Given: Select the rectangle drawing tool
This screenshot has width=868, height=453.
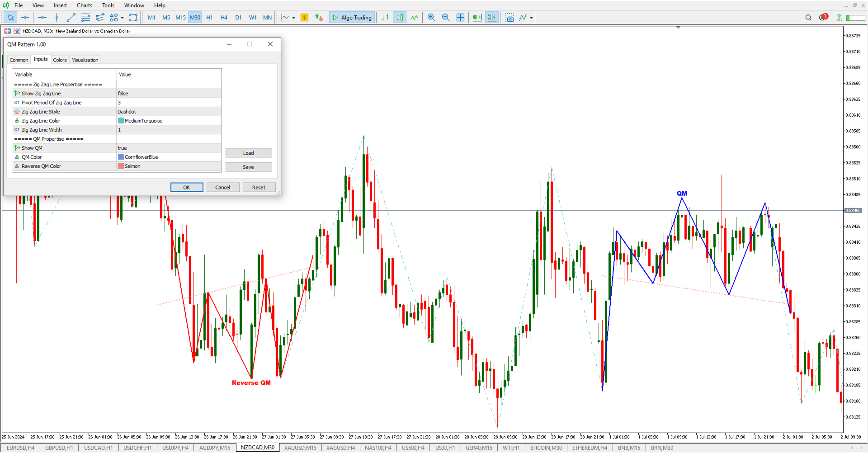Looking at the screenshot, I should tap(133, 18).
